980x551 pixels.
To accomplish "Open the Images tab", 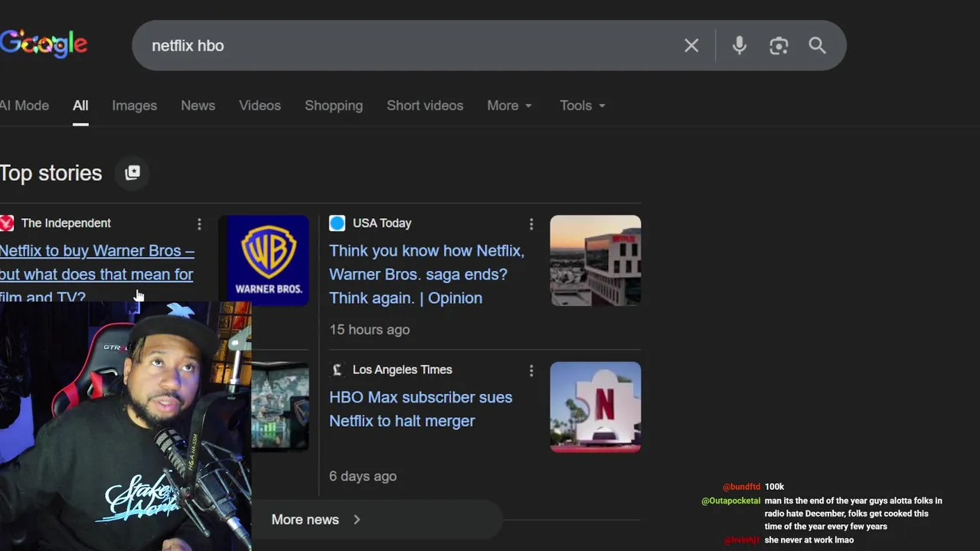I will (134, 106).
